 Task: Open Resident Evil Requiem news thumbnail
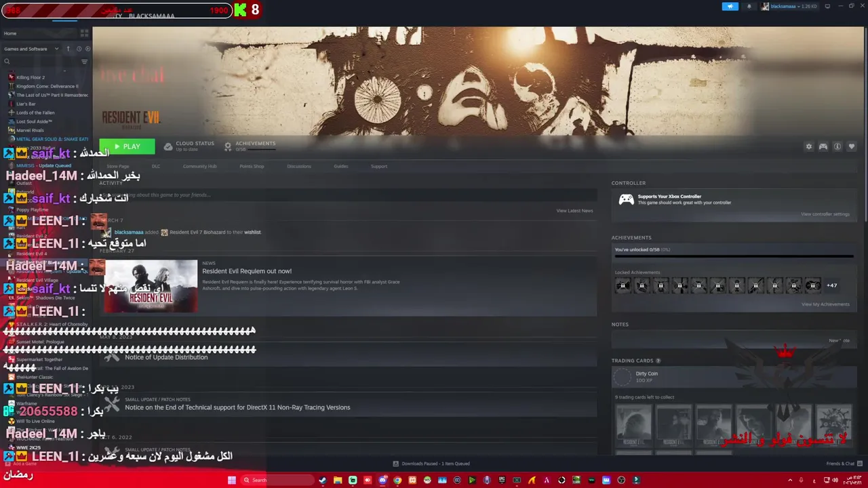151,285
